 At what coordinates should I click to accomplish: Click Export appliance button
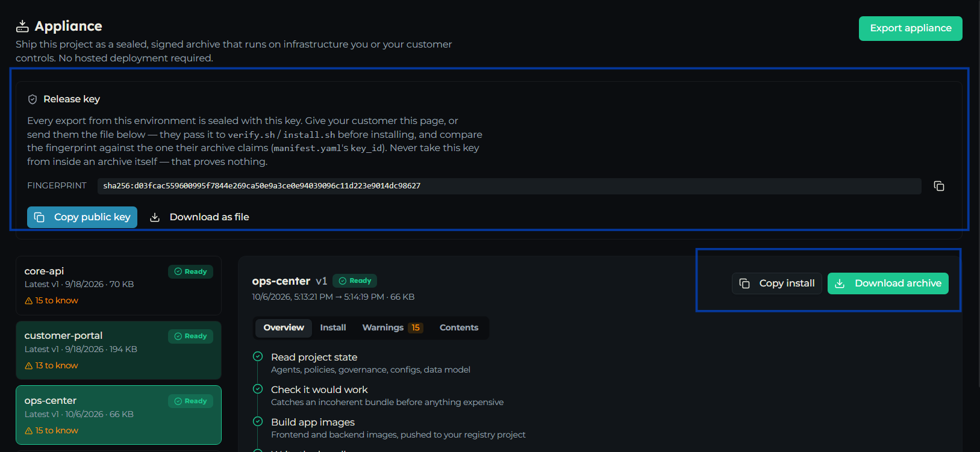click(x=911, y=28)
